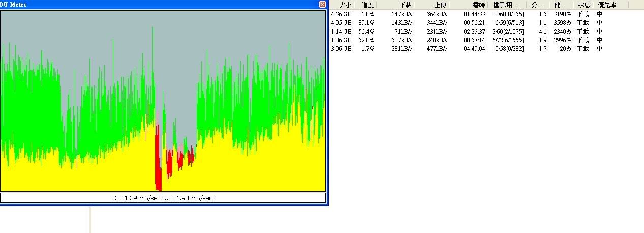Select the 1.06 GB torrent row

click(341, 40)
